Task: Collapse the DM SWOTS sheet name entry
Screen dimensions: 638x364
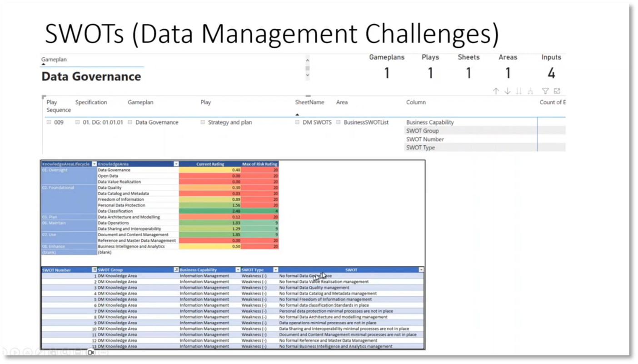Action: click(x=297, y=122)
